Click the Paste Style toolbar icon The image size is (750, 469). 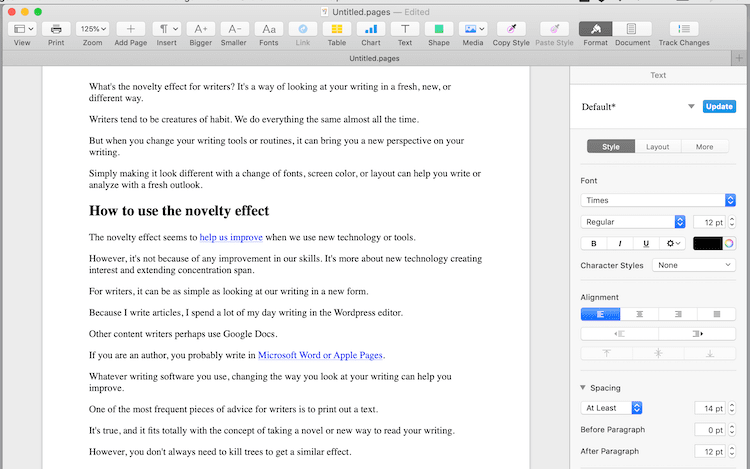(x=554, y=29)
